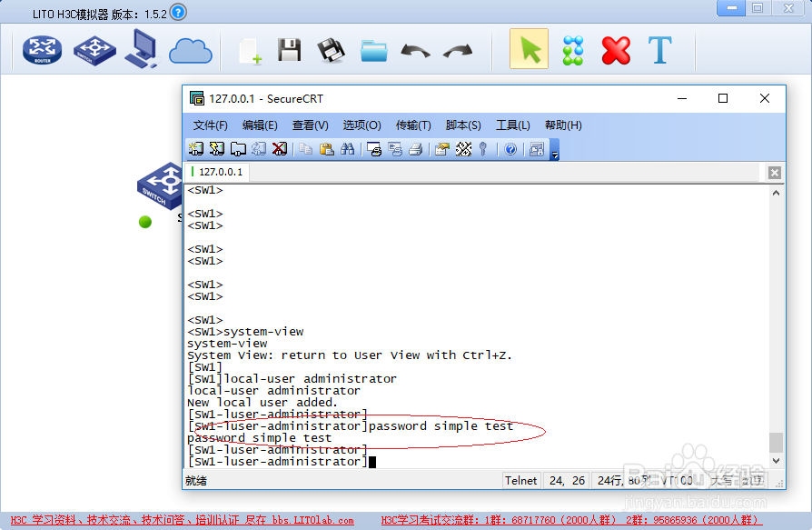Click the SecureCRT title bar icon

point(197,98)
